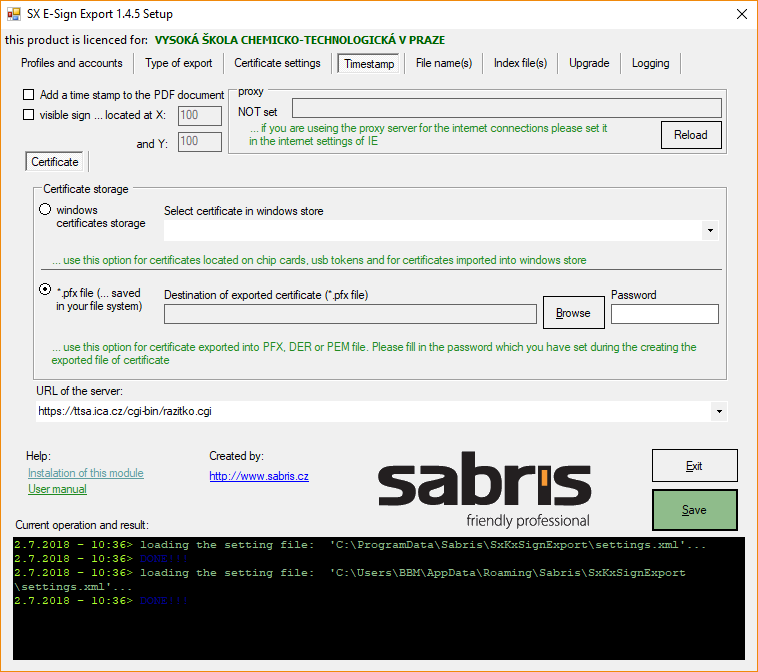Open the User manual link
This screenshot has height=672, width=758.
coord(57,489)
